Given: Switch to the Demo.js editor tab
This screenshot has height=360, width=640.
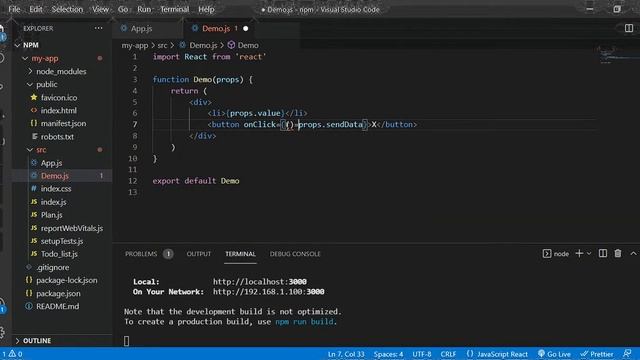Looking at the screenshot, I should point(216,29).
